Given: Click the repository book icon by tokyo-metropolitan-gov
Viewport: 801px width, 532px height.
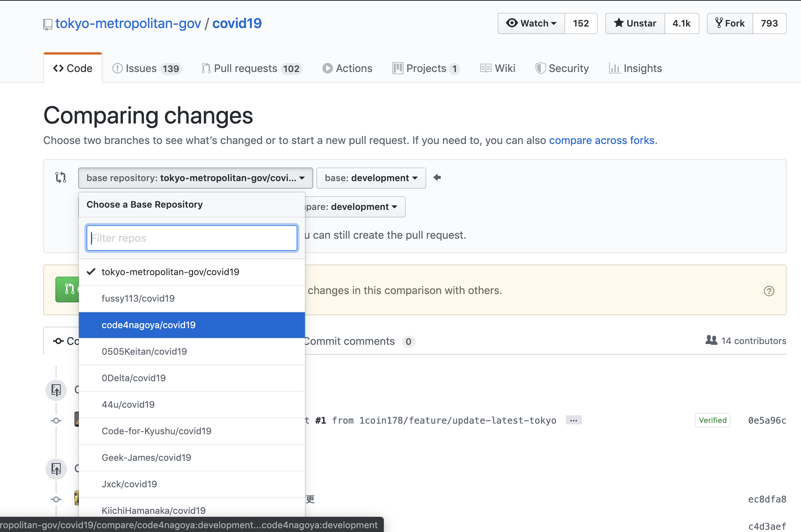Looking at the screenshot, I should 47,24.
